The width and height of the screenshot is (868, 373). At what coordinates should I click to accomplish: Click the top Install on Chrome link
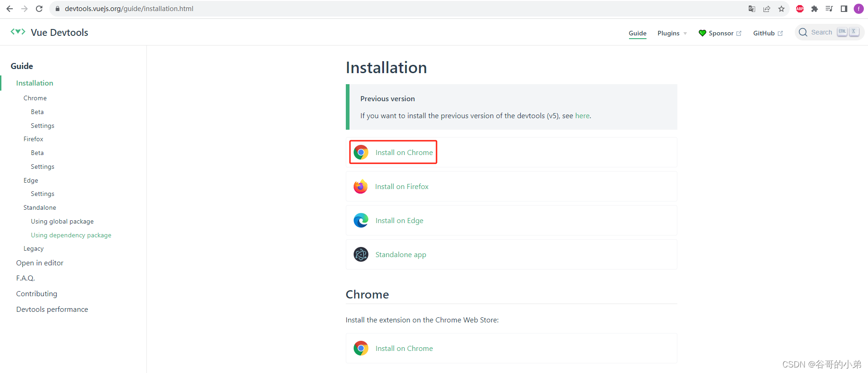pos(404,152)
